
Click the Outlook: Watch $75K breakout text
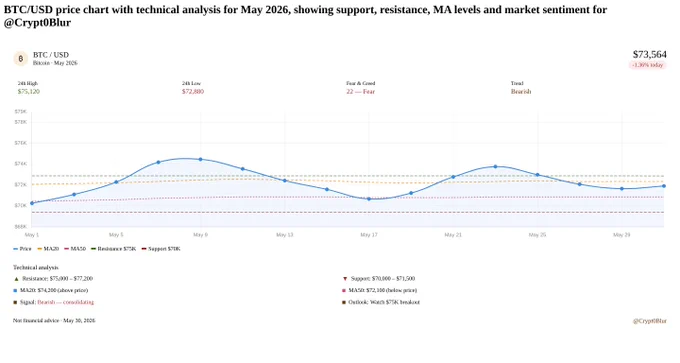(x=384, y=302)
